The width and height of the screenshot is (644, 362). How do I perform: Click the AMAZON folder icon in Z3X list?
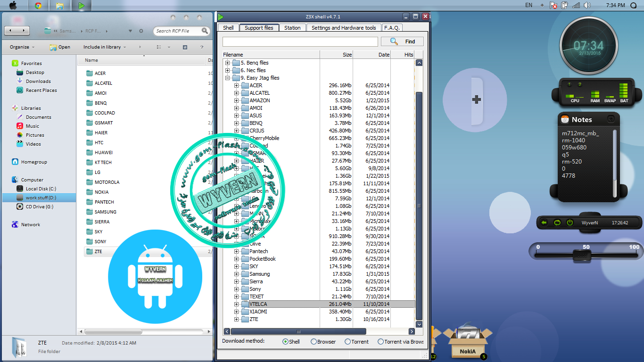click(245, 100)
